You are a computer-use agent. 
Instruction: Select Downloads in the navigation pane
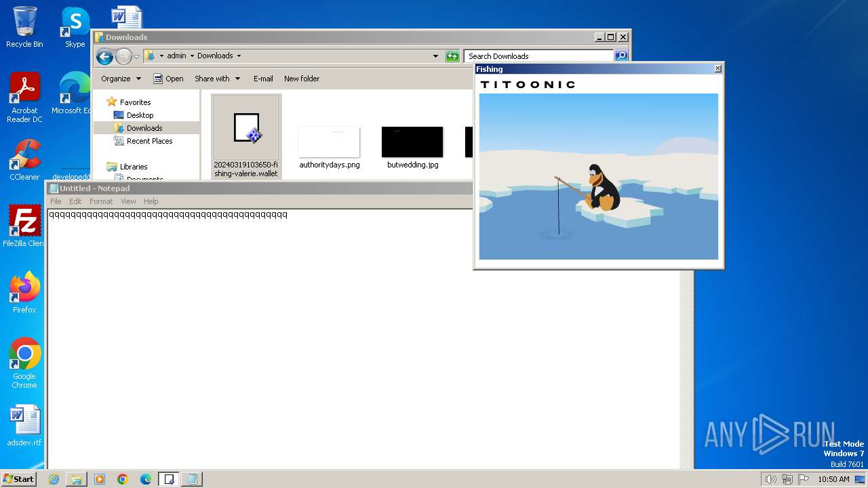tap(144, 128)
